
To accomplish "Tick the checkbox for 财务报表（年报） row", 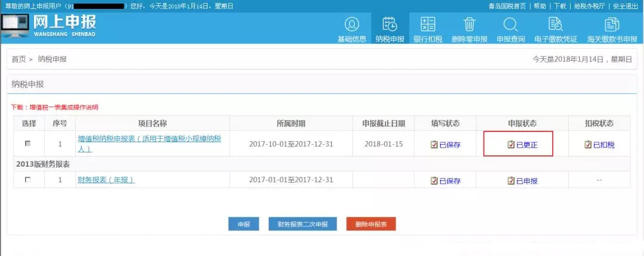I will pyautogui.click(x=27, y=180).
